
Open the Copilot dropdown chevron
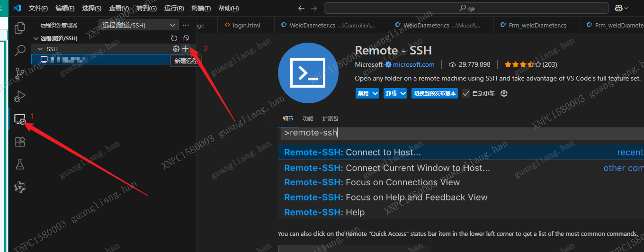point(626,8)
